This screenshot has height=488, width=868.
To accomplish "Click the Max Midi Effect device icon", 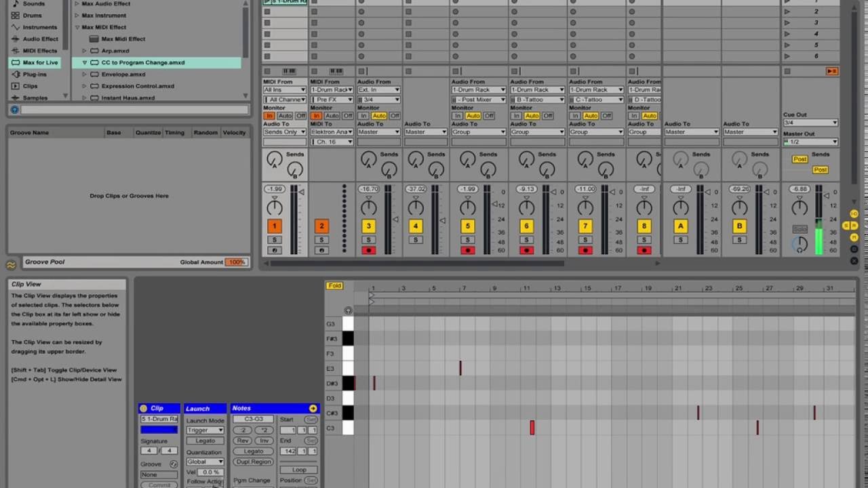I will click(x=94, y=39).
